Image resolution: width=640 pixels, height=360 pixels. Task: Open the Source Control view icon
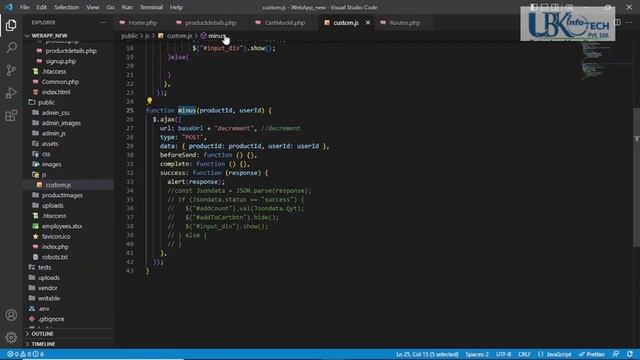tap(11, 70)
